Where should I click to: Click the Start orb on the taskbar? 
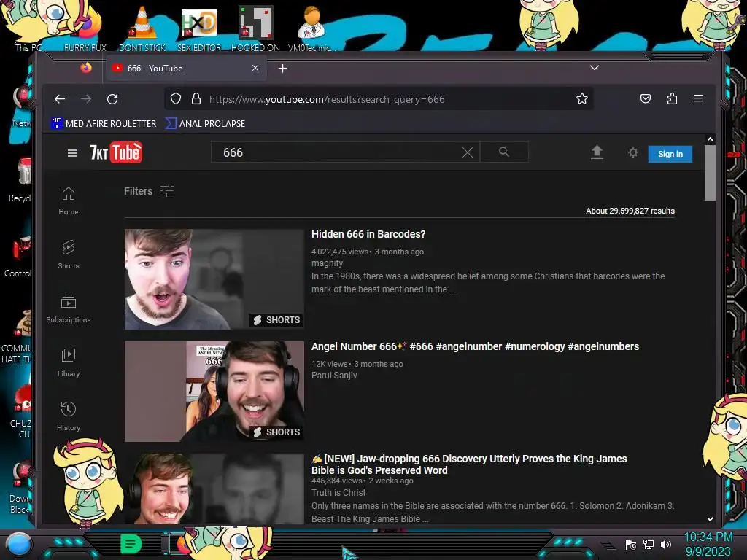tap(18, 544)
